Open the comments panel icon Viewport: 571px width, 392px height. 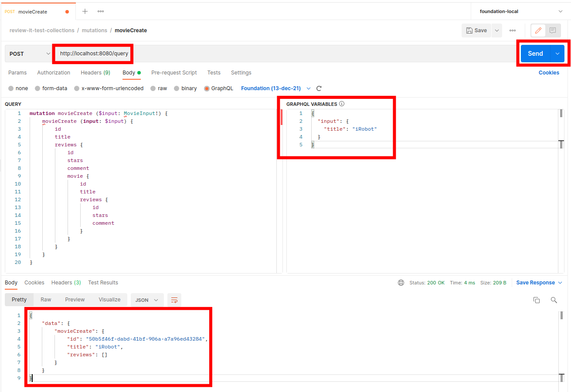tap(553, 30)
